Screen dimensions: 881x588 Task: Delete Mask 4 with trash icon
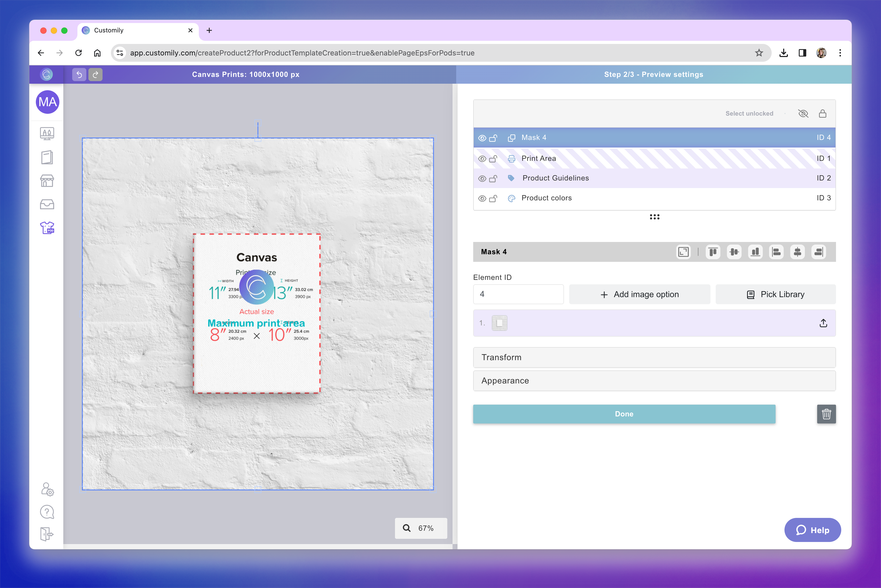click(826, 414)
